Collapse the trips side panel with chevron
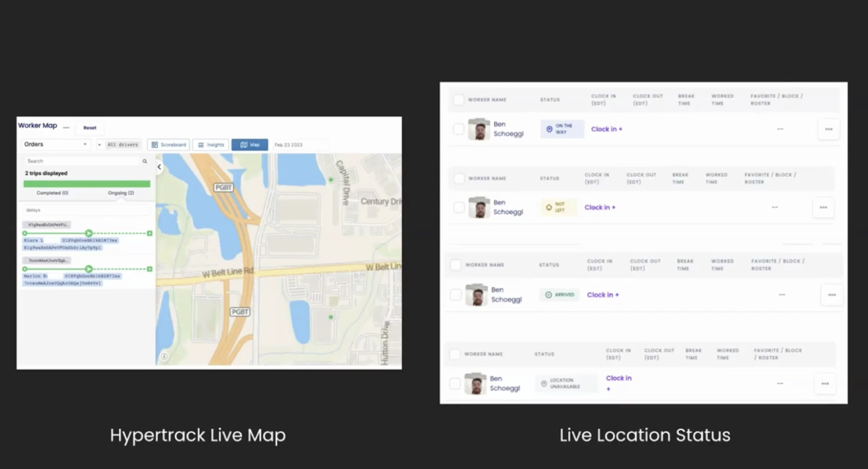868x469 pixels. tap(159, 167)
